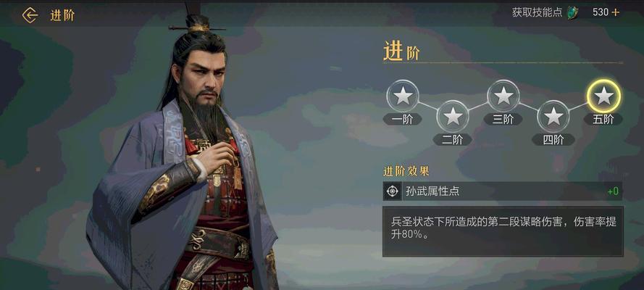
Task: Select the 二阶 star node
Action: coord(453,116)
